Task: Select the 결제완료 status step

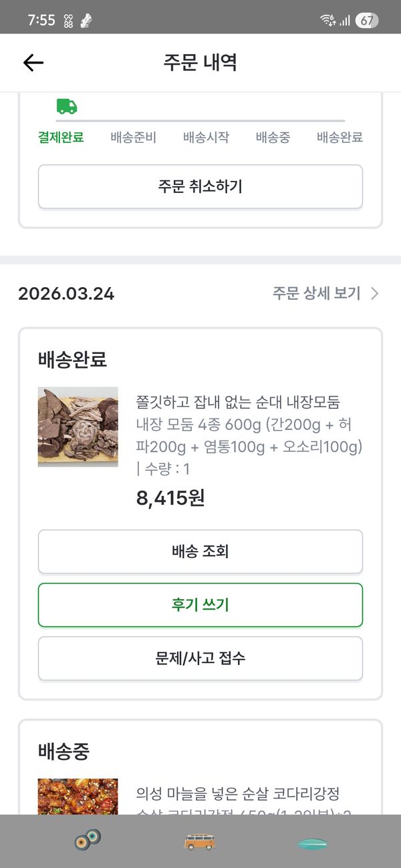Action: pyautogui.click(x=61, y=138)
